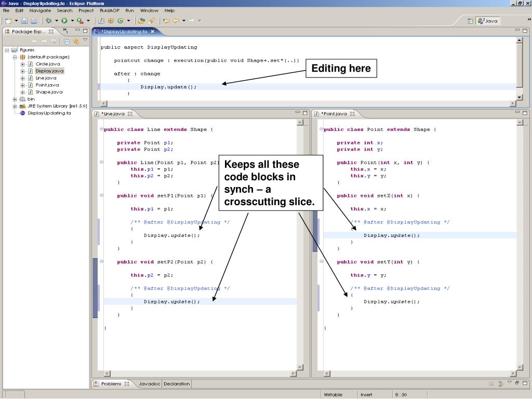Click the New Java Class icon
The width and height of the screenshot is (532, 399).
(x=120, y=21)
